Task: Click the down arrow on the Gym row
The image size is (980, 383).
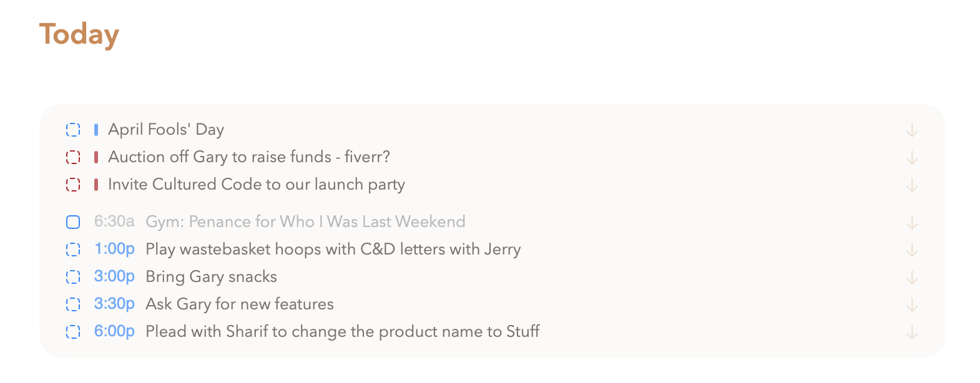Action: [x=912, y=223]
